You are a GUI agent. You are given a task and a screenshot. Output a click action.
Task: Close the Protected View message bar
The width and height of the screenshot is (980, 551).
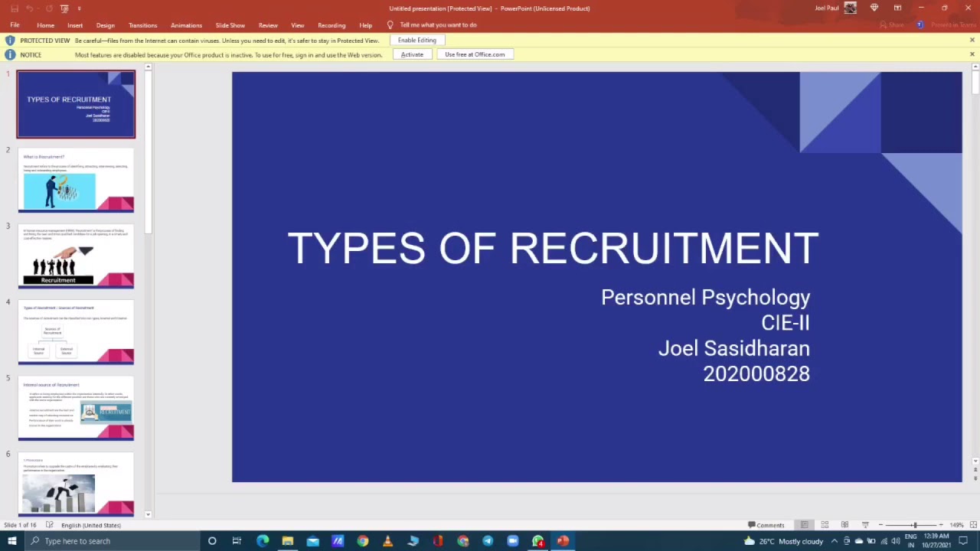pos(972,40)
